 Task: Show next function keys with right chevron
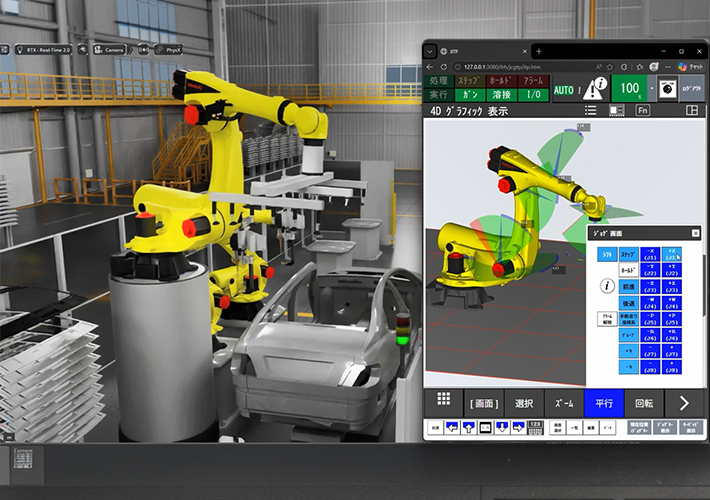(x=684, y=403)
